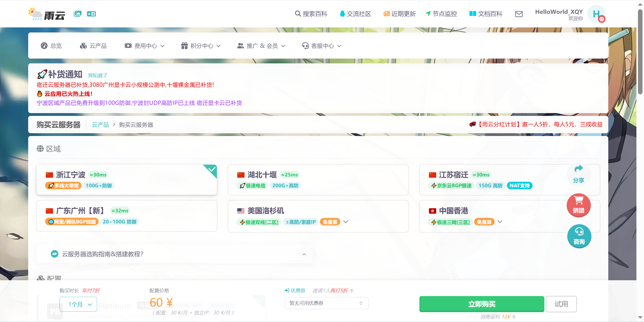Image resolution: width=644 pixels, height=322 pixels.
Task: Open the 1个月 purchase duration dropdown
Action: point(78,304)
